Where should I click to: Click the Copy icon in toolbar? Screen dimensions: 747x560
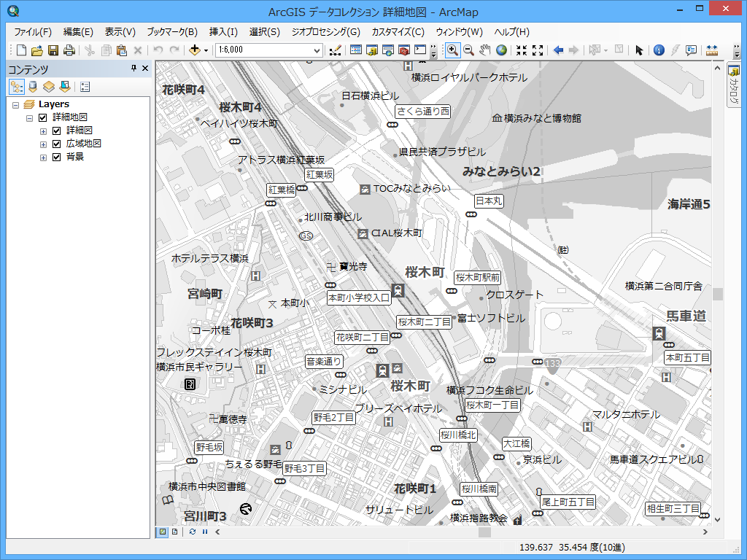[x=107, y=50]
